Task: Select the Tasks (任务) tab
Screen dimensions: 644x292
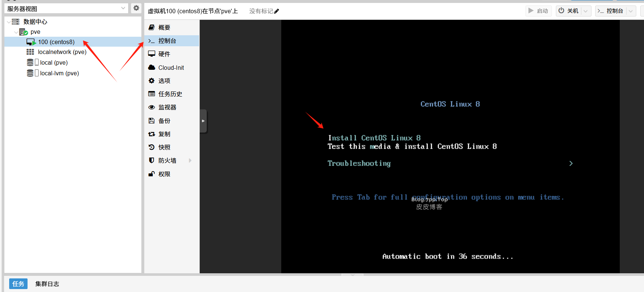Action: (18, 284)
